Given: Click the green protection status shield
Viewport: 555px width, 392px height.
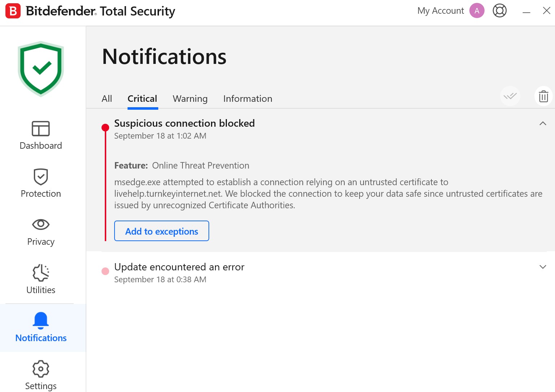Looking at the screenshot, I should tap(41, 69).
